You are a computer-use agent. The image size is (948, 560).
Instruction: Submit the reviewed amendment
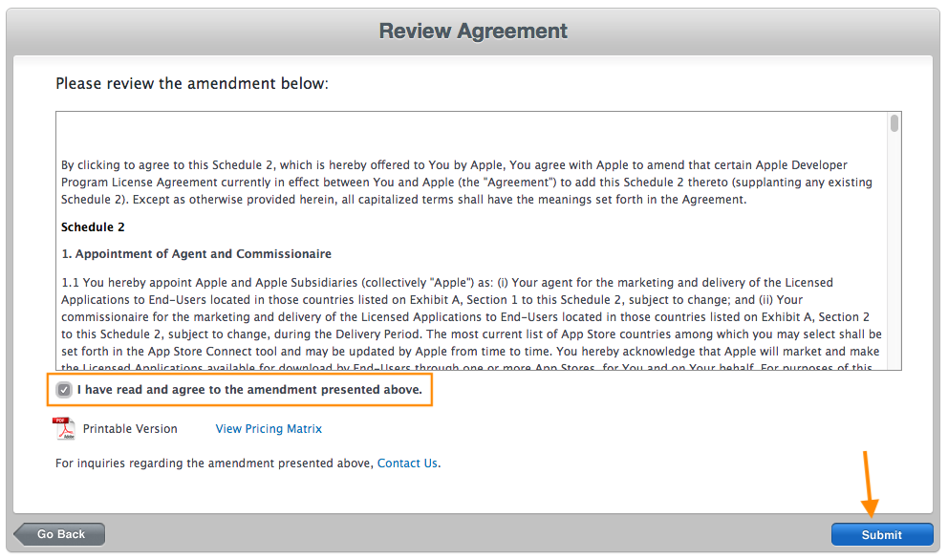(882, 534)
